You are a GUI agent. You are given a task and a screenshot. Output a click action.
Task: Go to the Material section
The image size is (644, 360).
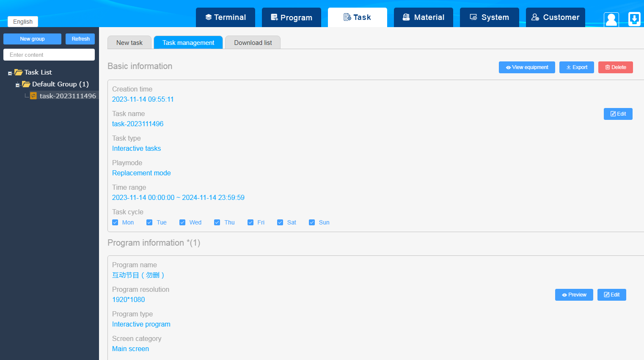pyautogui.click(x=424, y=17)
